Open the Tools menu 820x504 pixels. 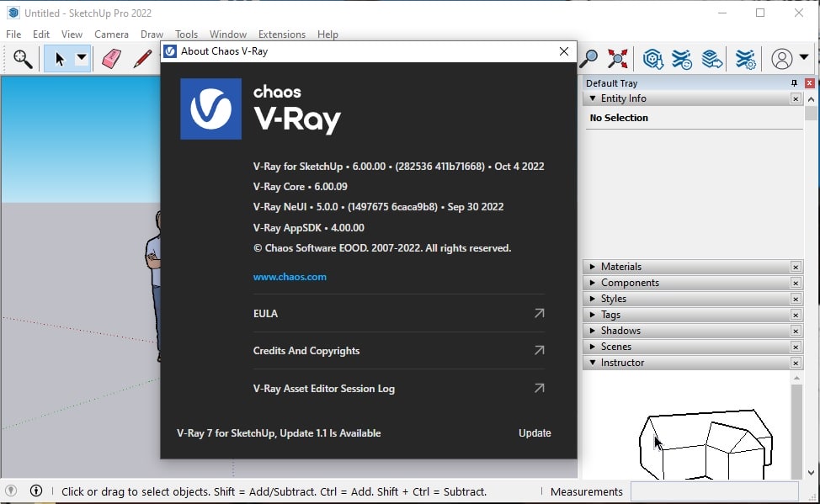pos(186,34)
